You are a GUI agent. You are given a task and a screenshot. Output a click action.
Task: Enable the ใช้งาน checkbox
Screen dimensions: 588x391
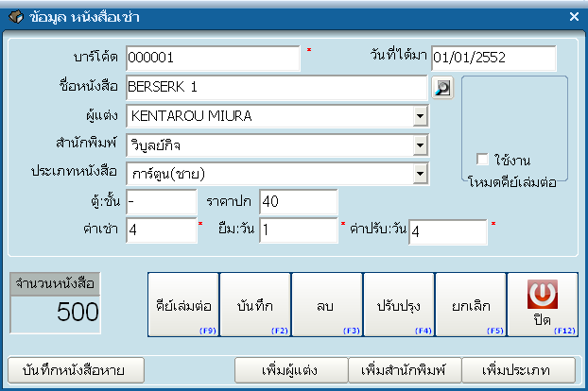[482, 160]
